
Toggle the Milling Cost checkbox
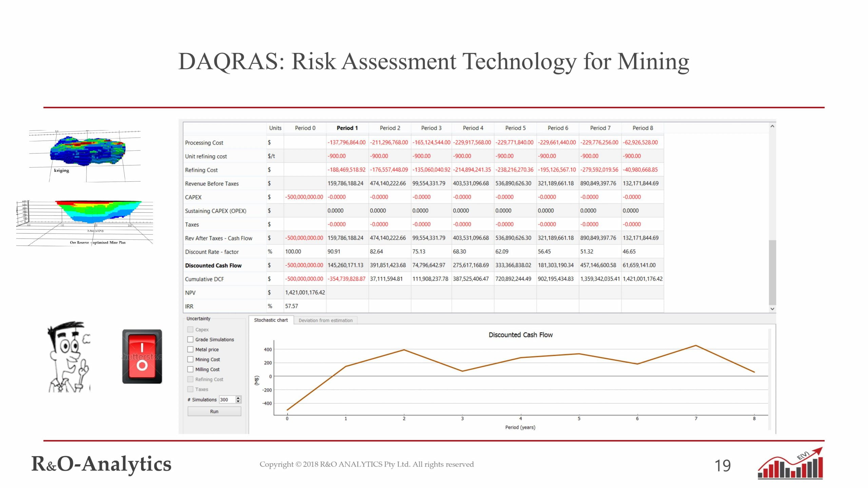coord(190,369)
